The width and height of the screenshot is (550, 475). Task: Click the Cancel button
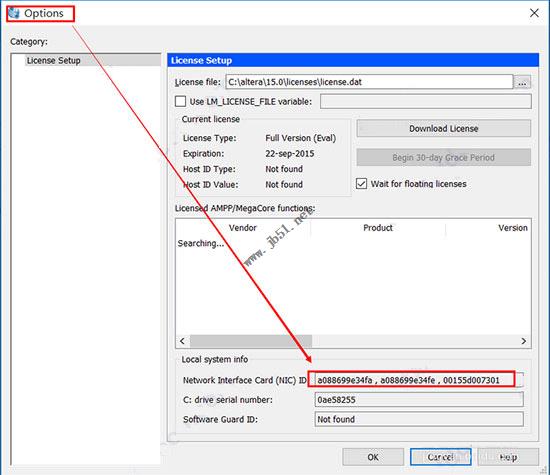(441, 457)
